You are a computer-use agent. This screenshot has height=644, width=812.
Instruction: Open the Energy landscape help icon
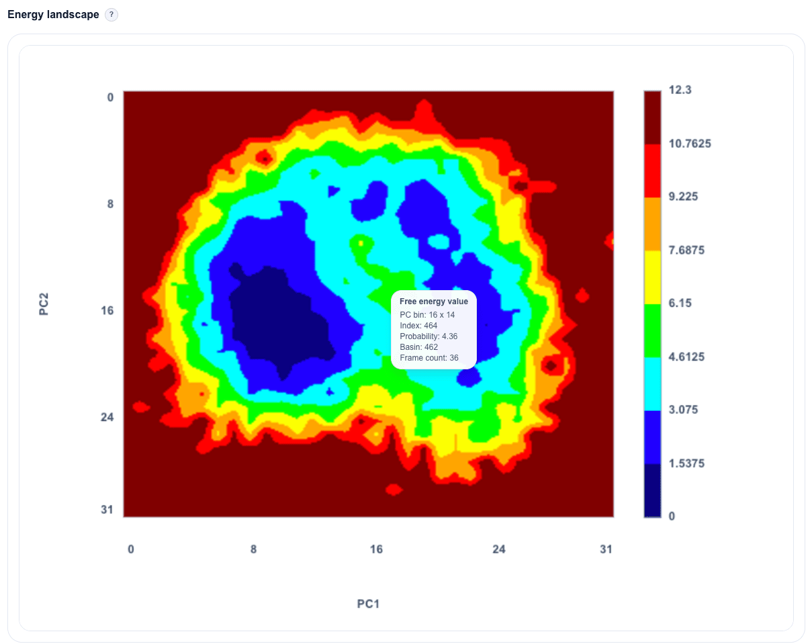pyautogui.click(x=111, y=15)
